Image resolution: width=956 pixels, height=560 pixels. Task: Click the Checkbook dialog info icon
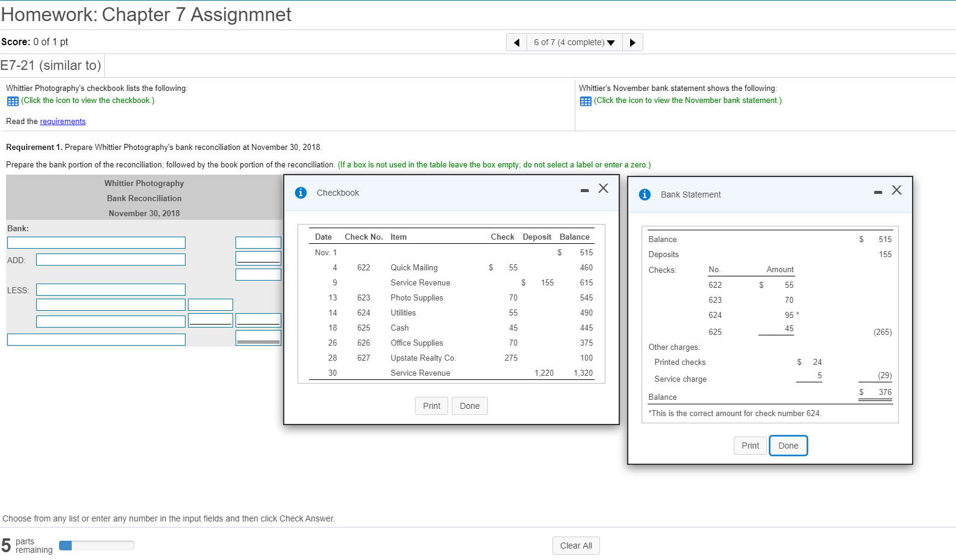[301, 193]
